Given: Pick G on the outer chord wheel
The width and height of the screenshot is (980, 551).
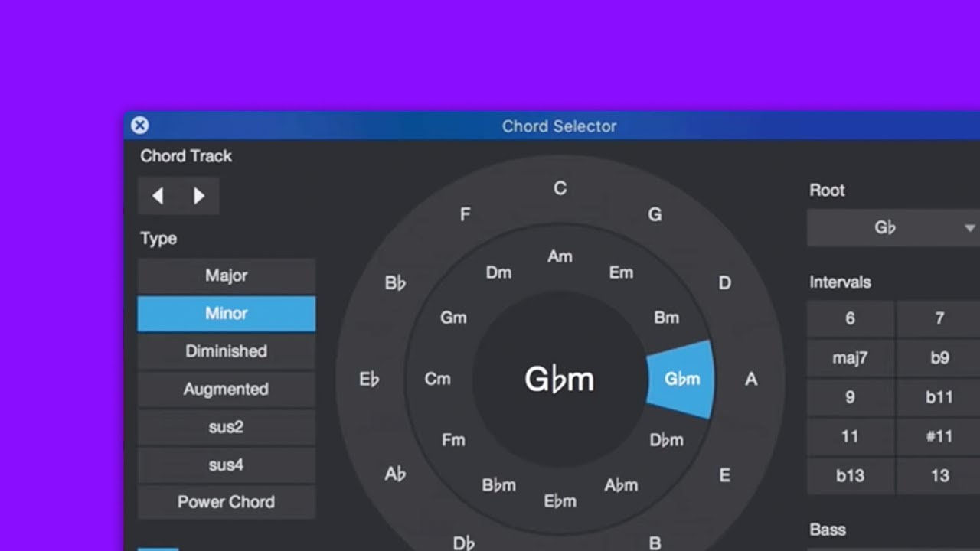Looking at the screenshot, I should pos(655,214).
